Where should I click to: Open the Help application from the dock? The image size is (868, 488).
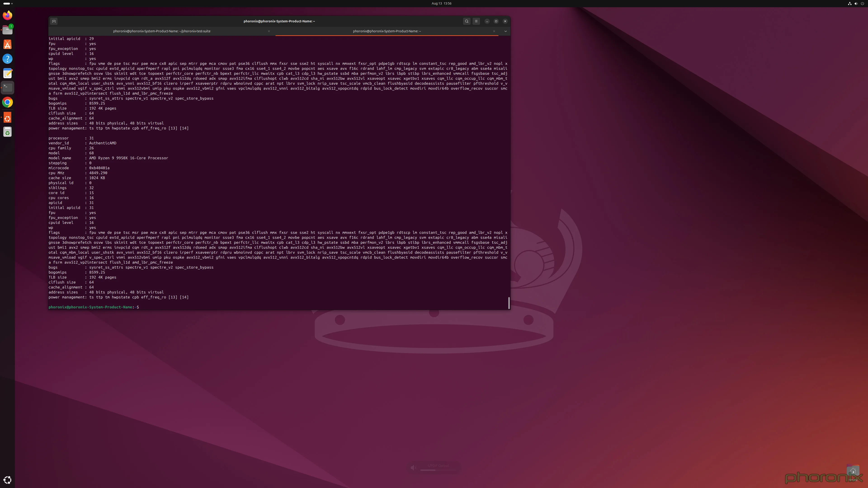[x=7, y=59]
